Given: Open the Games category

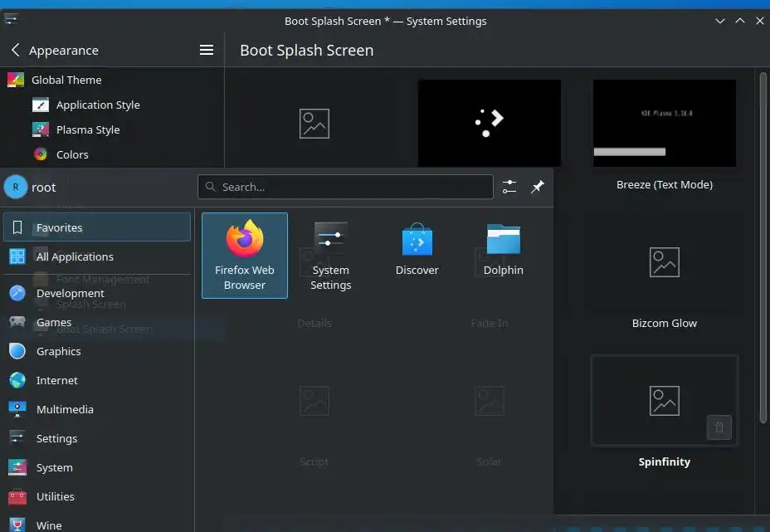Looking at the screenshot, I should 97,322.
